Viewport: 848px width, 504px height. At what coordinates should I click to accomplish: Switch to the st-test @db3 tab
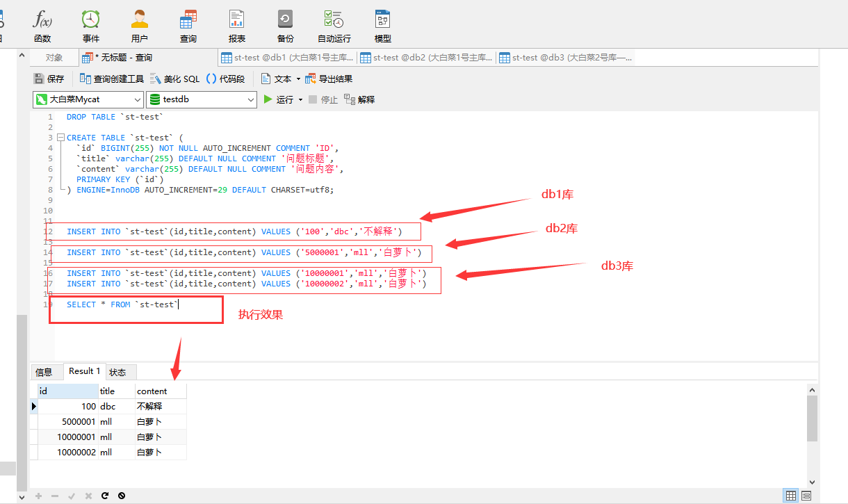[x=565, y=58]
